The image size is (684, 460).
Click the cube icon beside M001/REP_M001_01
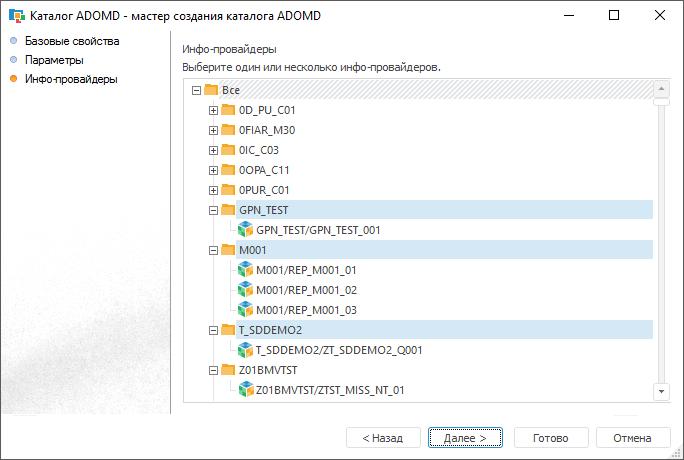(x=246, y=270)
